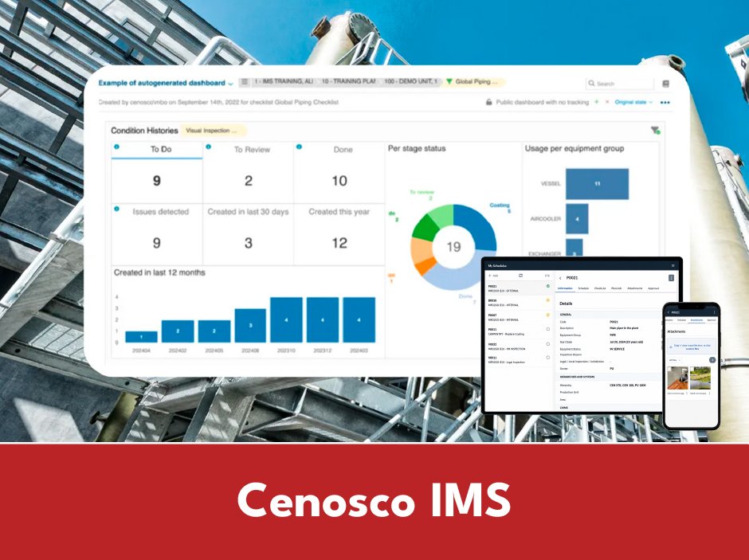This screenshot has height=560, width=749.
Task: Click the book icon right of Search
Action: tap(665, 84)
